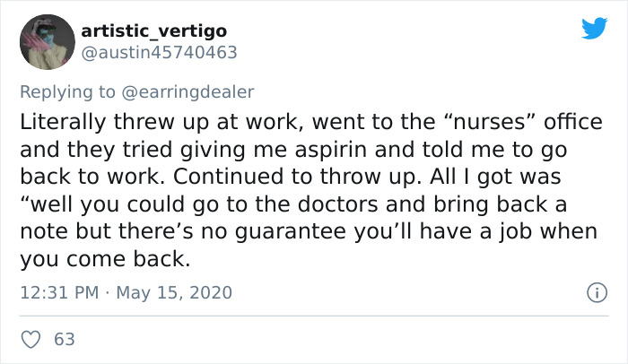
Task: Click the phrase "Continued to throw up"
Action: (297, 177)
